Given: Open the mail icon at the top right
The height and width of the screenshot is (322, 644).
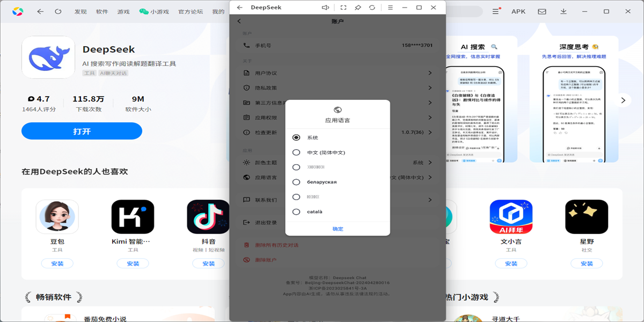Looking at the screenshot, I should [x=542, y=11].
